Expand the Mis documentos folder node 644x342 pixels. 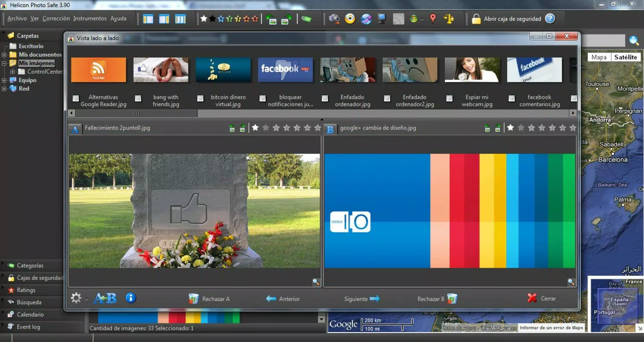[x=4, y=55]
